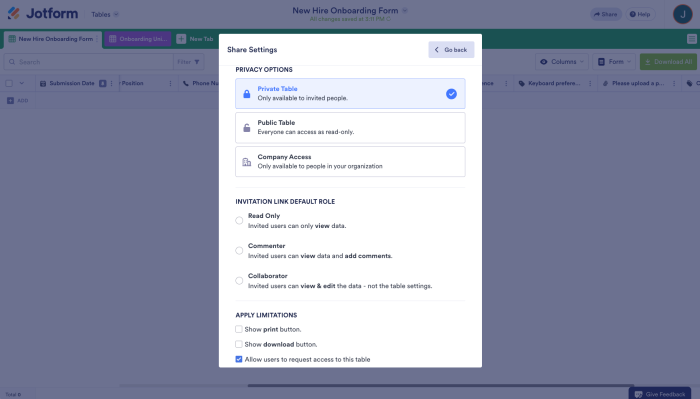
Task: Open Keyboard preference column options menu
Action: (590, 83)
